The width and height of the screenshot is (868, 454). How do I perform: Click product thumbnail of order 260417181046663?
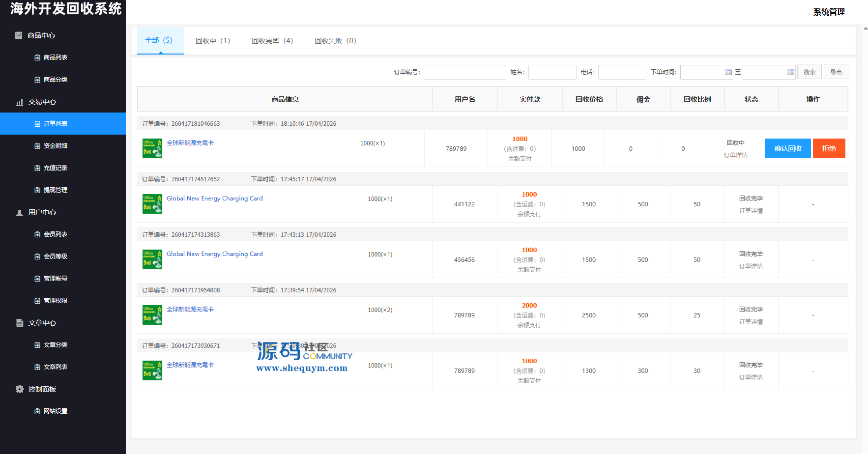[152, 148]
